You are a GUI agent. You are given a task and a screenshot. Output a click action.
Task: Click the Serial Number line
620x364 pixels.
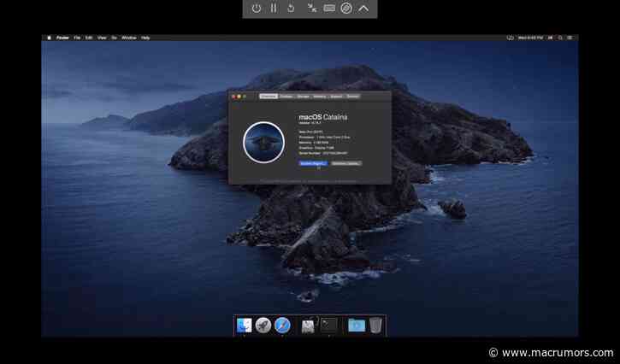(323, 153)
